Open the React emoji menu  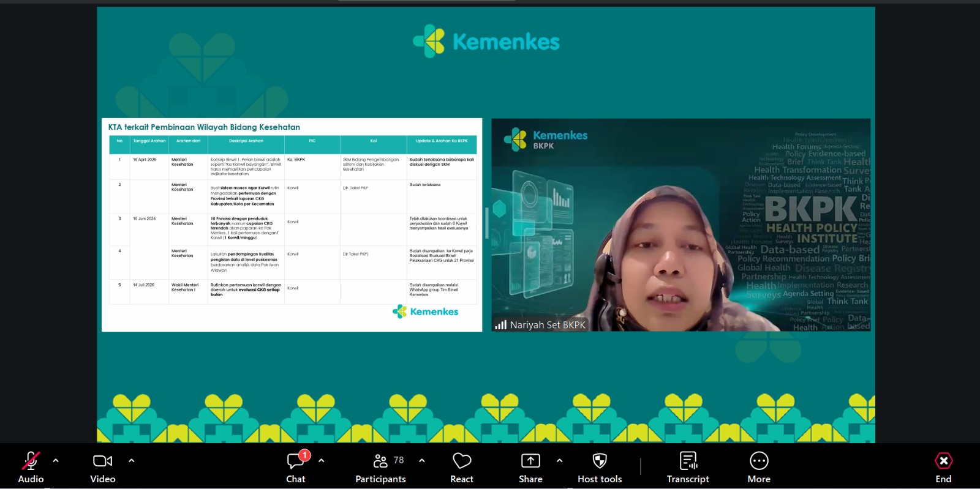click(x=462, y=467)
